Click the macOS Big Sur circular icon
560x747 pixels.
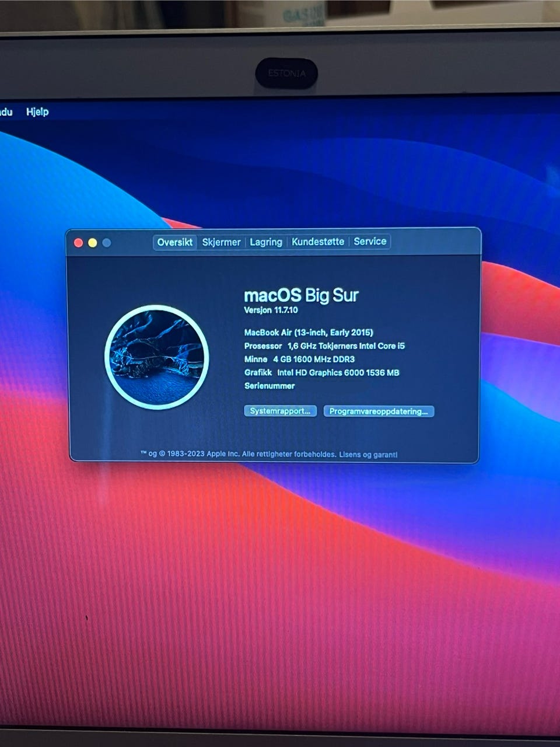click(x=157, y=357)
